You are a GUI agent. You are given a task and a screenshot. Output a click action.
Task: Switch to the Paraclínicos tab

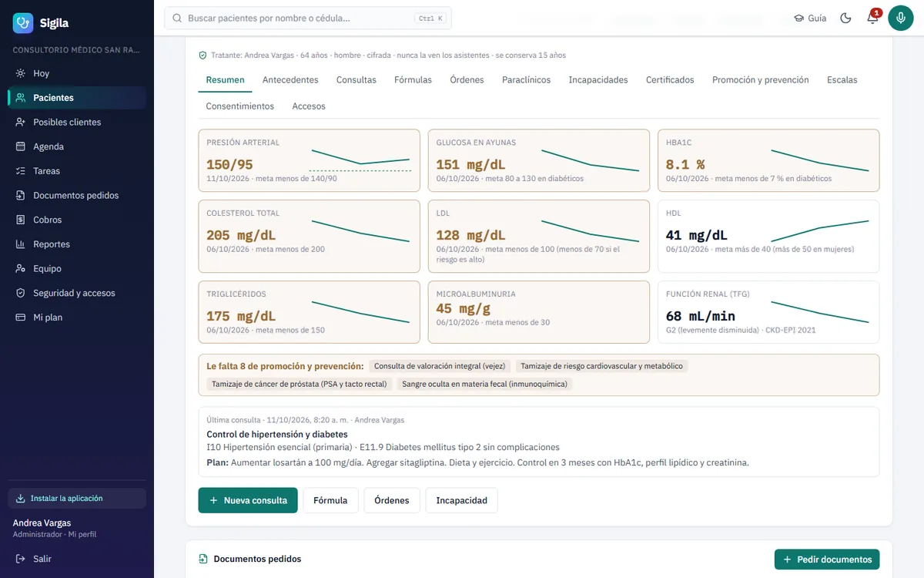pyautogui.click(x=526, y=79)
